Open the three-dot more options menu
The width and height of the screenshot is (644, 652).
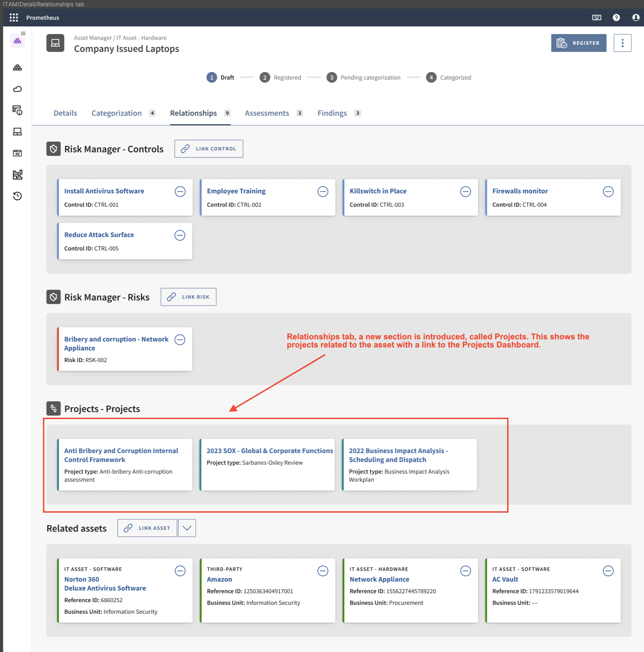[x=622, y=43]
